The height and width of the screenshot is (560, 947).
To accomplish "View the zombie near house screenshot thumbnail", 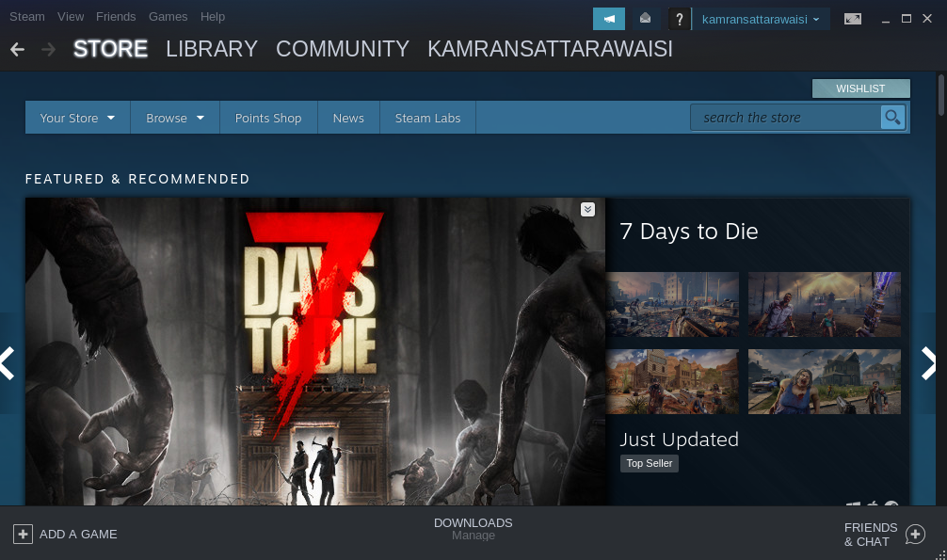I will [825, 382].
